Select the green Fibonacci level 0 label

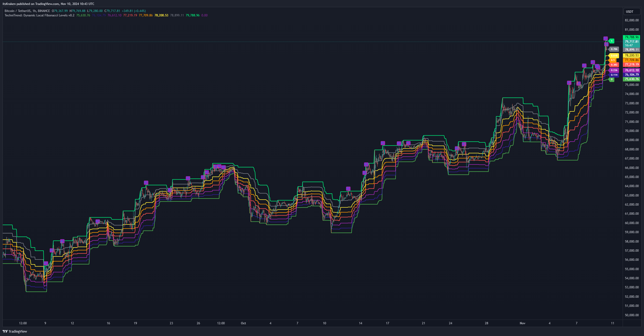pos(611,79)
